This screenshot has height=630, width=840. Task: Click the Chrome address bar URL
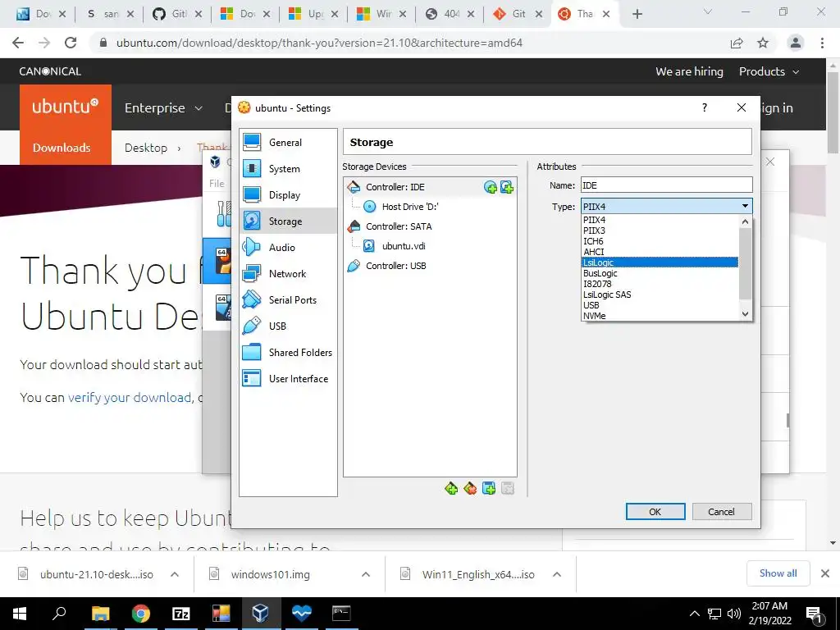pos(319,43)
